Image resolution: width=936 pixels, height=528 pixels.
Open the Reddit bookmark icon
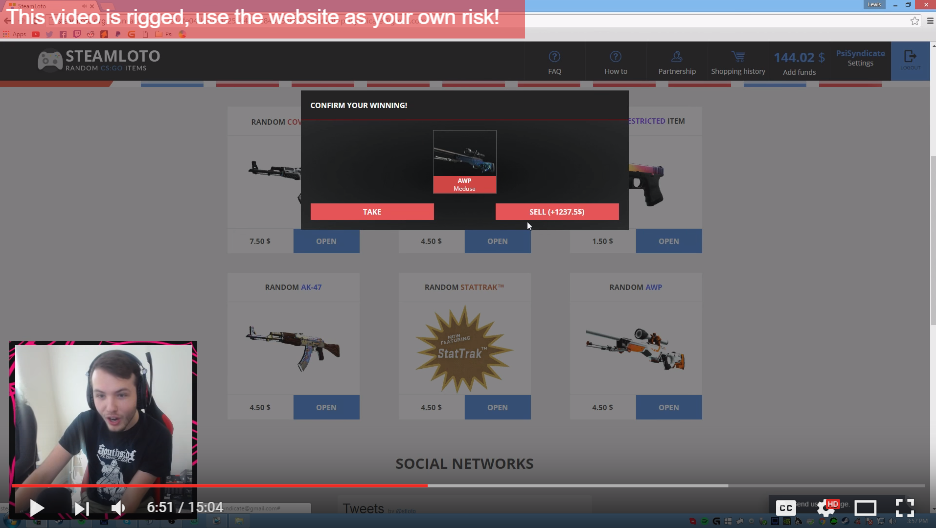(x=91, y=34)
